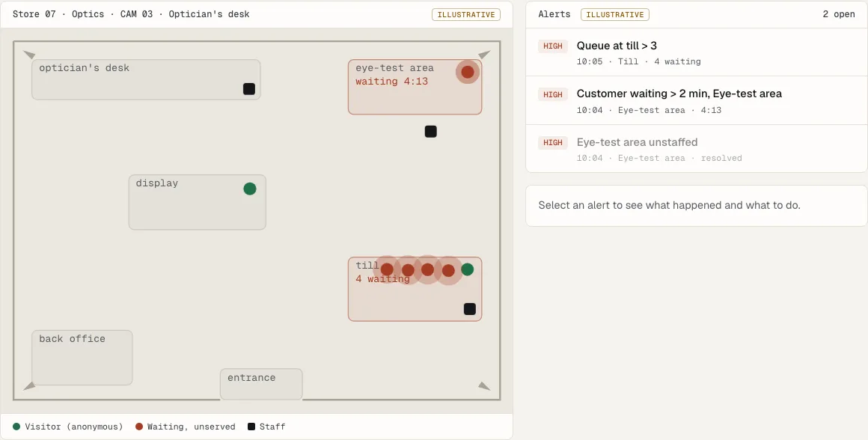Click '10:05 · Till · 4 waiting' detail text
The width and height of the screenshot is (868, 440).
(638, 61)
